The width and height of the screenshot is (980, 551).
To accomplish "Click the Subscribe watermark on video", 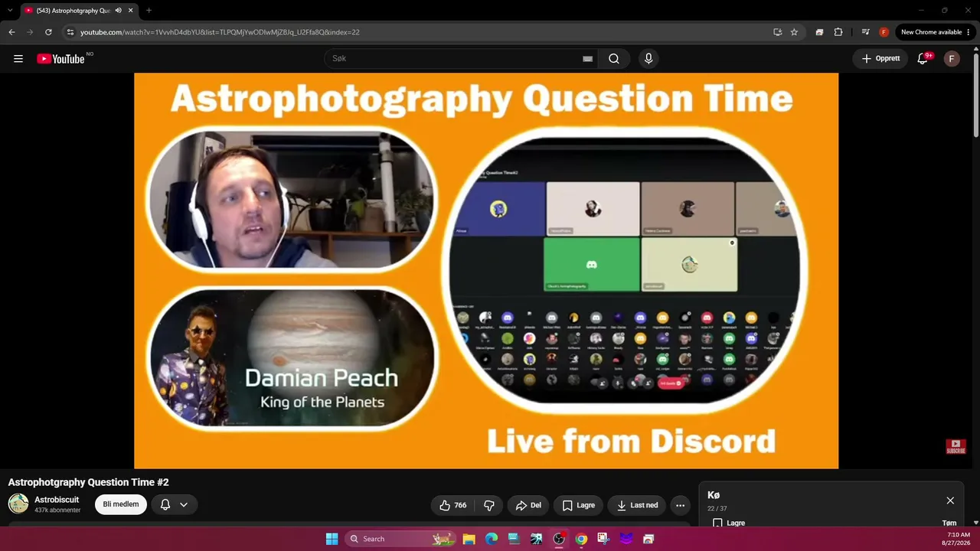I will click(955, 447).
